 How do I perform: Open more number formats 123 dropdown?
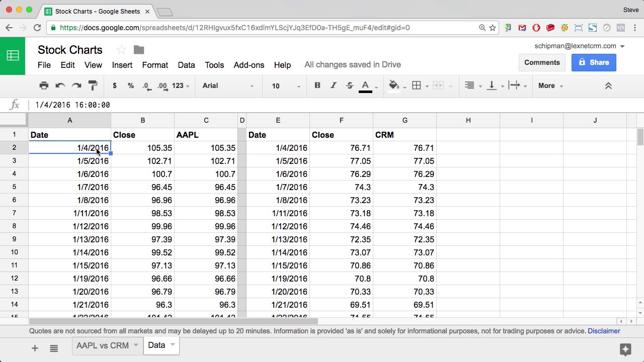pos(180,85)
